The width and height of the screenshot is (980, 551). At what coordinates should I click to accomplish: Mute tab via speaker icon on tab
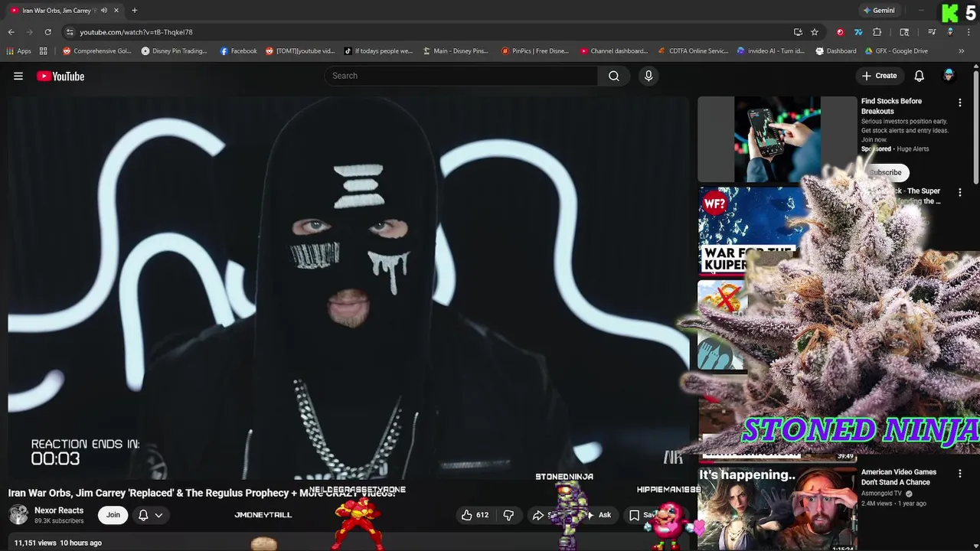click(104, 11)
